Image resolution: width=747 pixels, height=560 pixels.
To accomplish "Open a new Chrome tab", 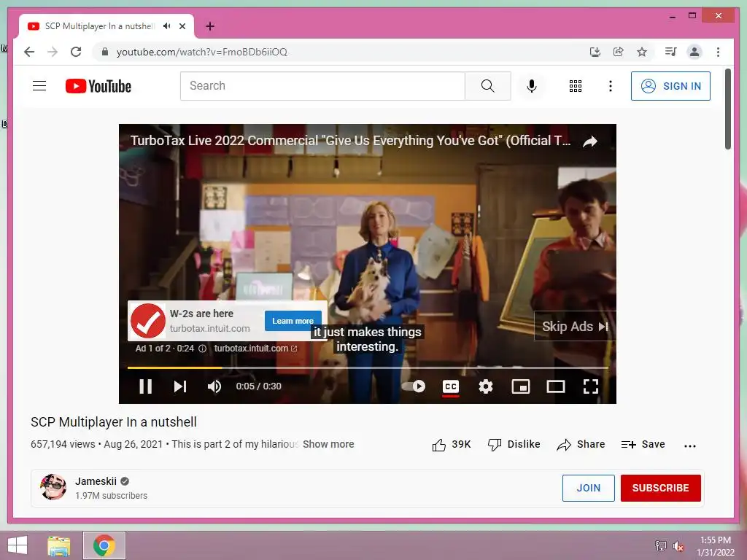I will click(209, 26).
